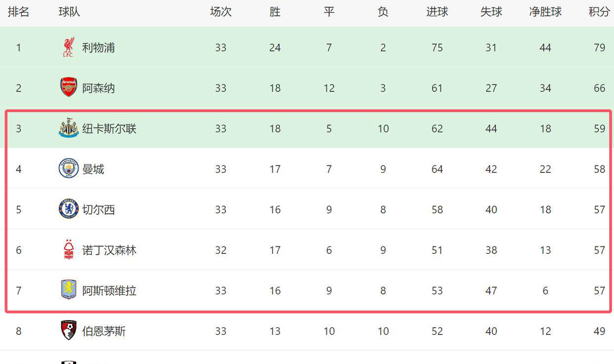Viewport: 614px width, 364px height.
Task: Select the 诺丁汉森林 team name
Action: [x=109, y=250]
